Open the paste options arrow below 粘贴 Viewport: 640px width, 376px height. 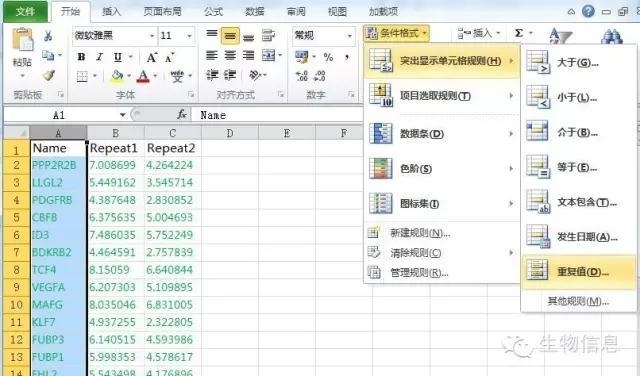[22, 76]
